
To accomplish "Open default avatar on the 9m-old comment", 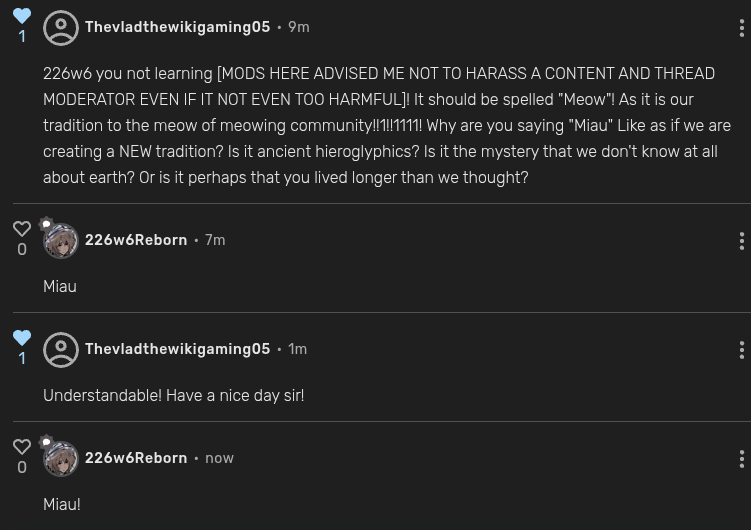I will pos(61,28).
